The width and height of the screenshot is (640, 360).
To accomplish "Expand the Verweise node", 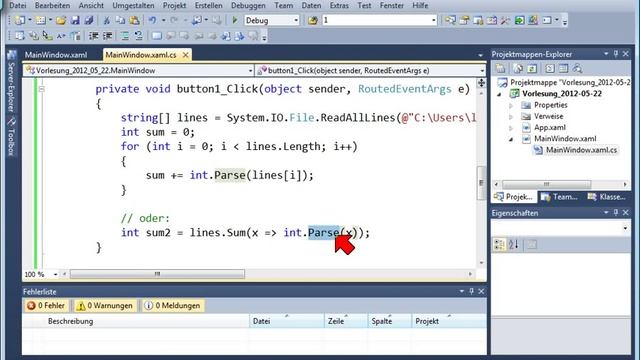I will tap(511, 117).
